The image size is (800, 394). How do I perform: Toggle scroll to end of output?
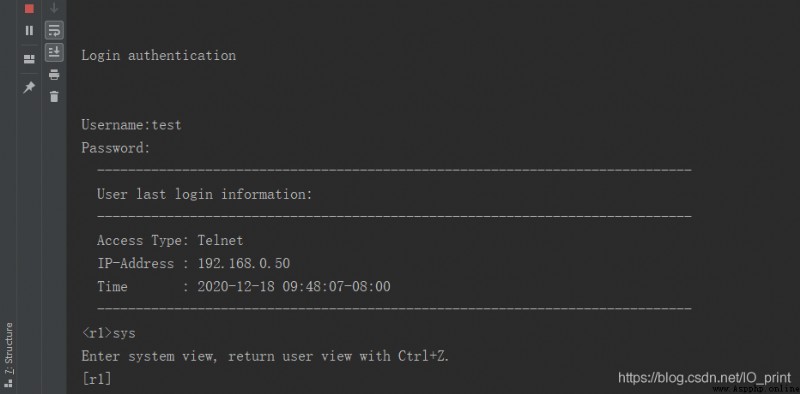tap(54, 52)
